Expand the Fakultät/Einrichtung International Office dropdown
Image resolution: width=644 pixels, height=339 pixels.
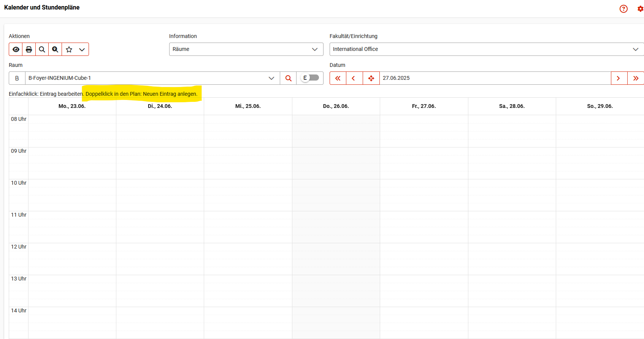[x=487, y=49]
